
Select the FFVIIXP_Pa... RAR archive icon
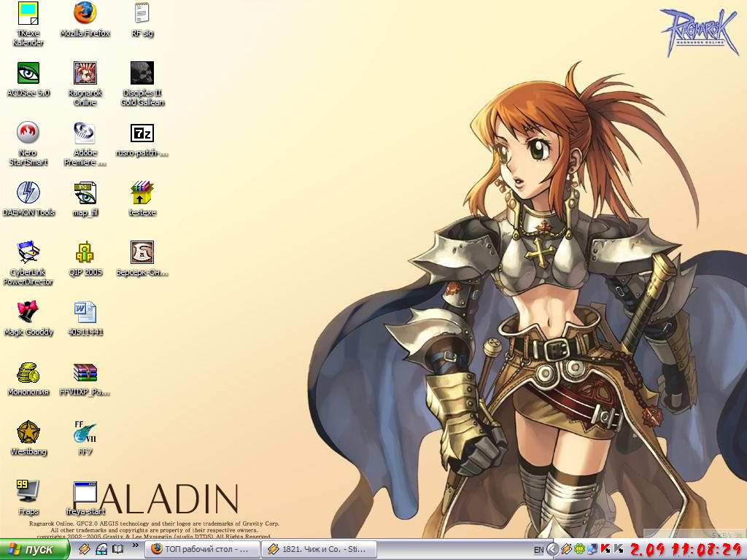85,378
